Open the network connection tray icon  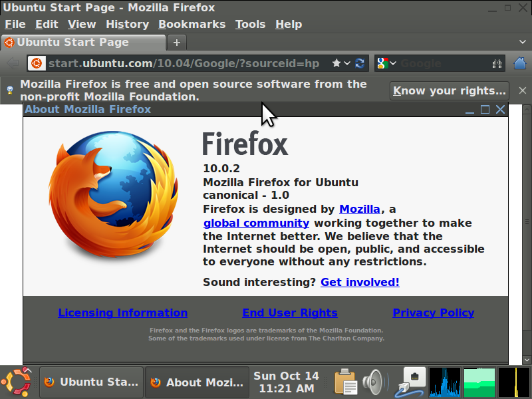(x=410, y=382)
